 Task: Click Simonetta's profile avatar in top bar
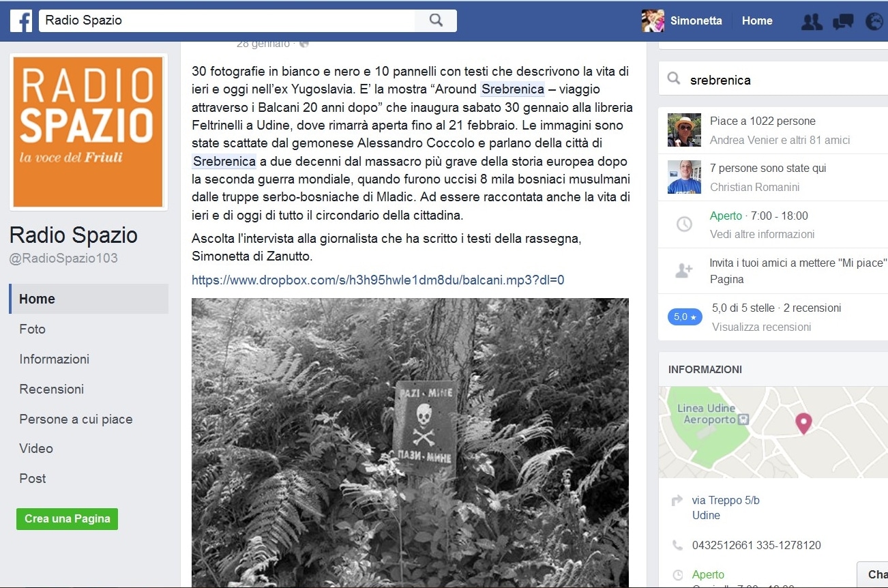(x=653, y=20)
